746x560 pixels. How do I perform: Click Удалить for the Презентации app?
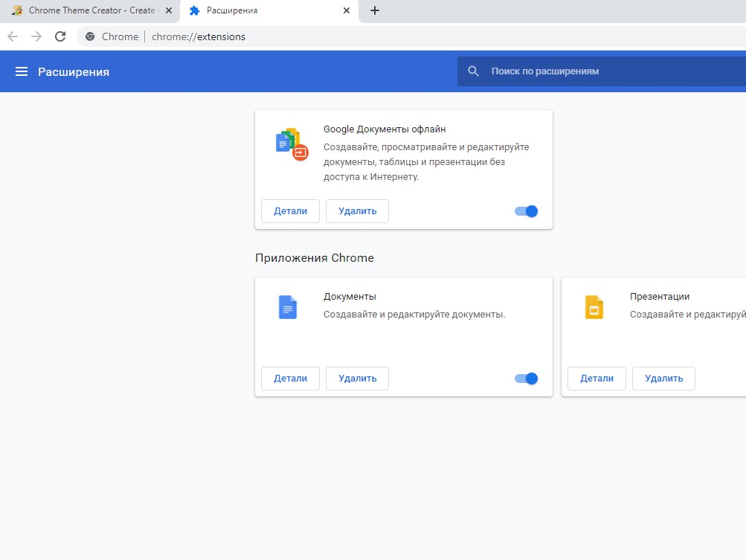pos(663,379)
